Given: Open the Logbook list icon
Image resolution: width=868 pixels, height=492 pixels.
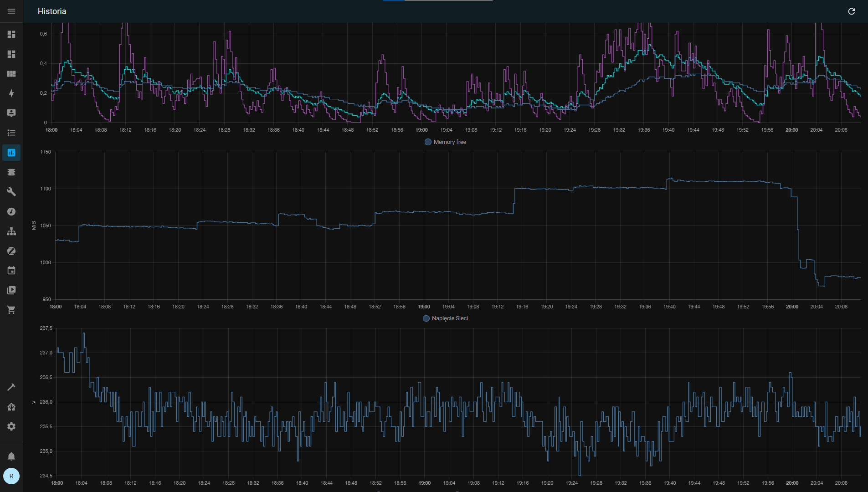Looking at the screenshot, I should coord(11,133).
